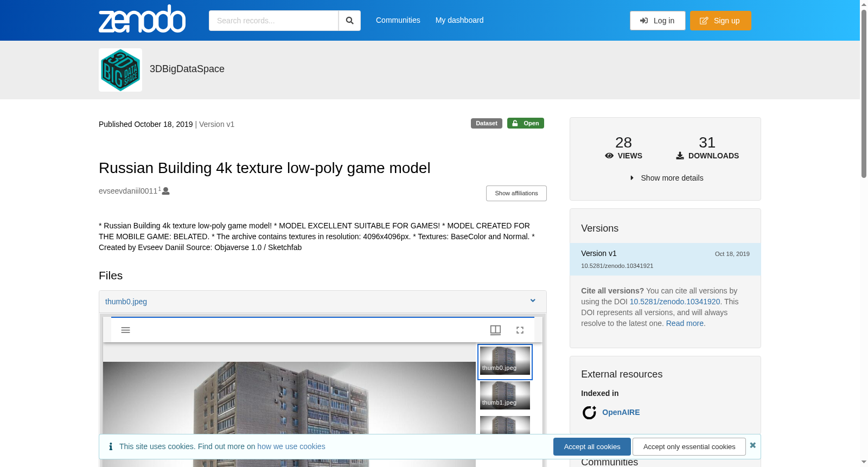Enter fullscreen in the image viewer
The height and width of the screenshot is (467, 868).
pyautogui.click(x=520, y=330)
